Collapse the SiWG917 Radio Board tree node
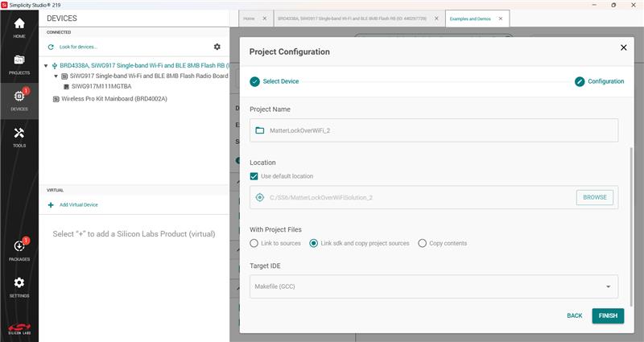Screen dimensions: 644x342 56,76
